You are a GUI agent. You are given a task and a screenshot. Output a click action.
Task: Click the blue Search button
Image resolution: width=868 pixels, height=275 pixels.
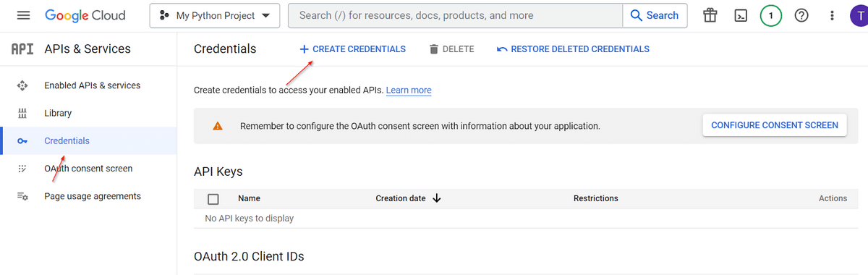(655, 15)
